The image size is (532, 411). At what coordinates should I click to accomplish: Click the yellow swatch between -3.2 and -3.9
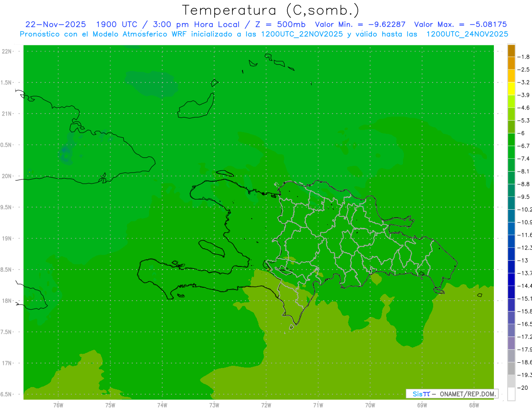(511, 89)
